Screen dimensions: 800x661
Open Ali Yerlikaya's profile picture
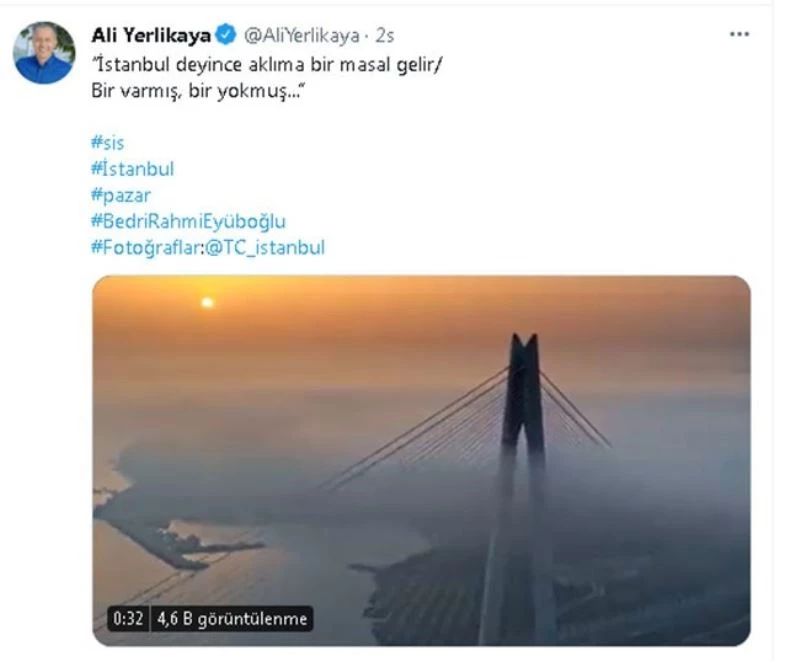coord(43,53)
